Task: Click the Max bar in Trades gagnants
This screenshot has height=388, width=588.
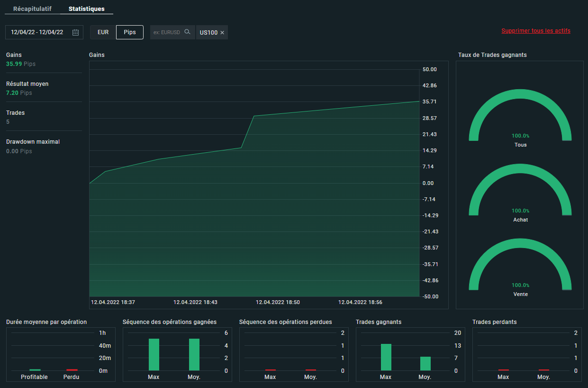Action: click(386, 357)
